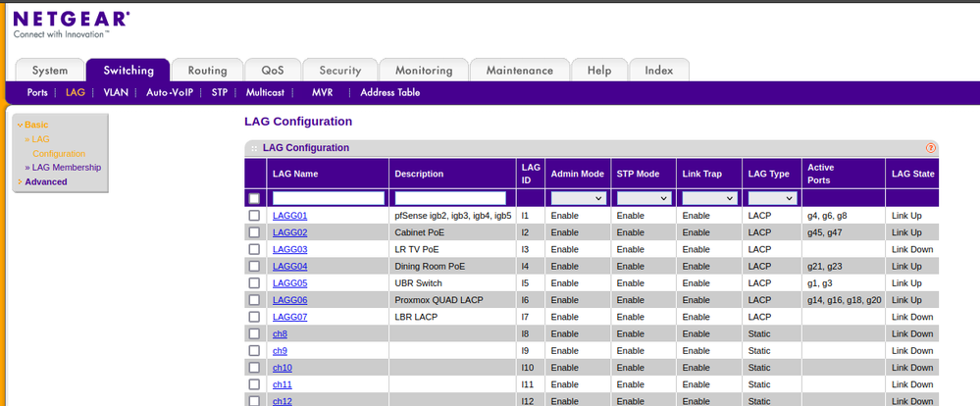The width and height of the screenshot is (980, 406).
Task: Open the LAG Type dropdown
Action: 772,199
